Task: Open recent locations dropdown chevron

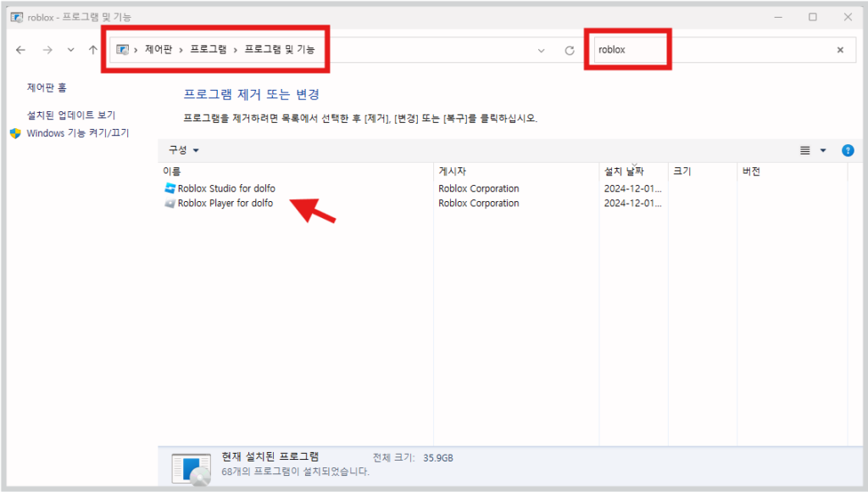Action: (x=71, y=50)
